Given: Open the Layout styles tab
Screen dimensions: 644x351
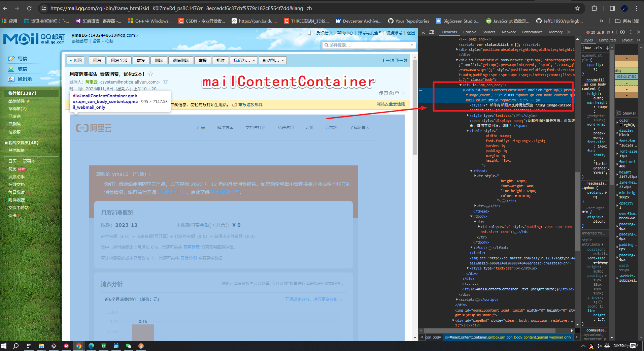Looking at the screenshot, I should [627, 40].
